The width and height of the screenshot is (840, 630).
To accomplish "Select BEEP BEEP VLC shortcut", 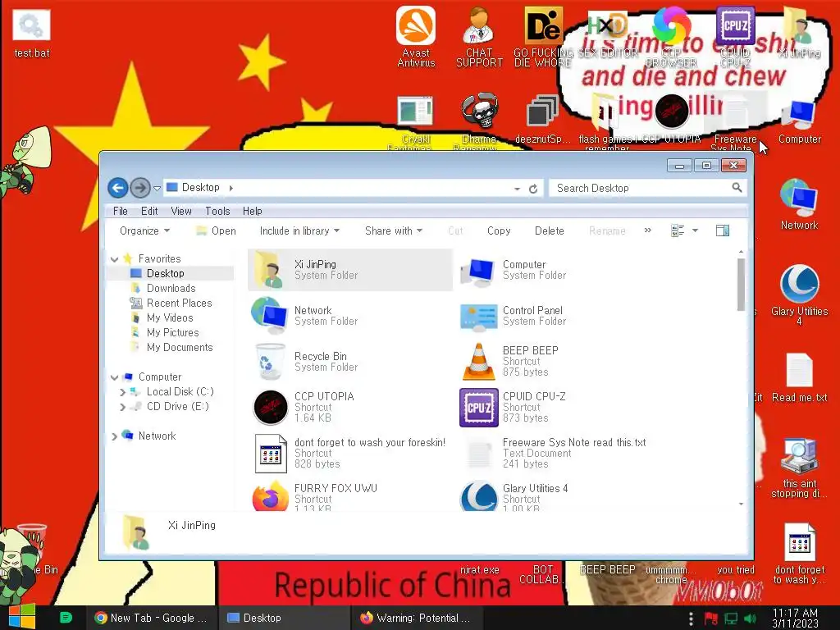I will click(x=557, y=362).
